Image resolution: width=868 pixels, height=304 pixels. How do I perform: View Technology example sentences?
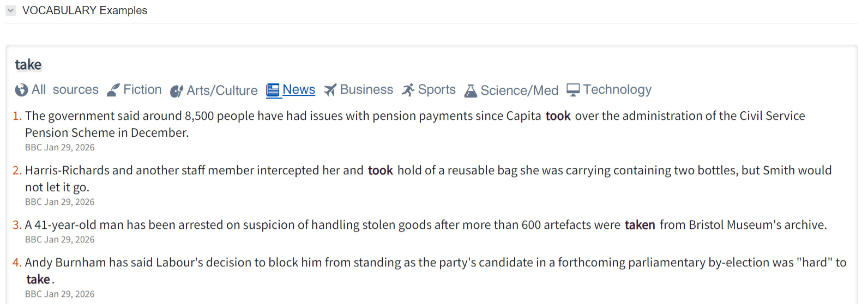(x=617, y=89)
